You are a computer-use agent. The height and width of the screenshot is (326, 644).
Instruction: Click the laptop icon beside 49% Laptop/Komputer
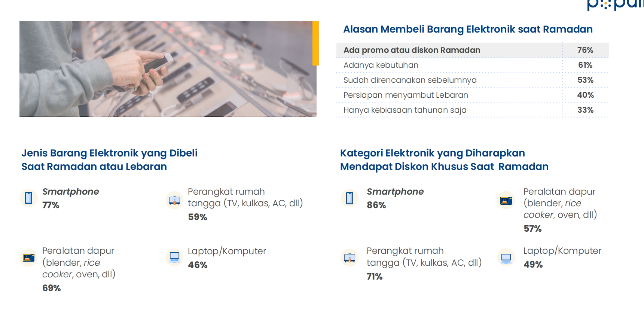[x=506, y=258]
